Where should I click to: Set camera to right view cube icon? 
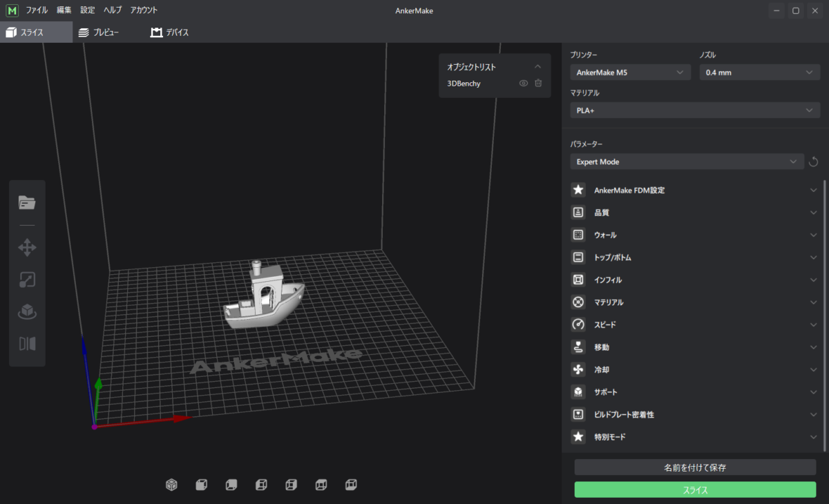pos(291,485)
